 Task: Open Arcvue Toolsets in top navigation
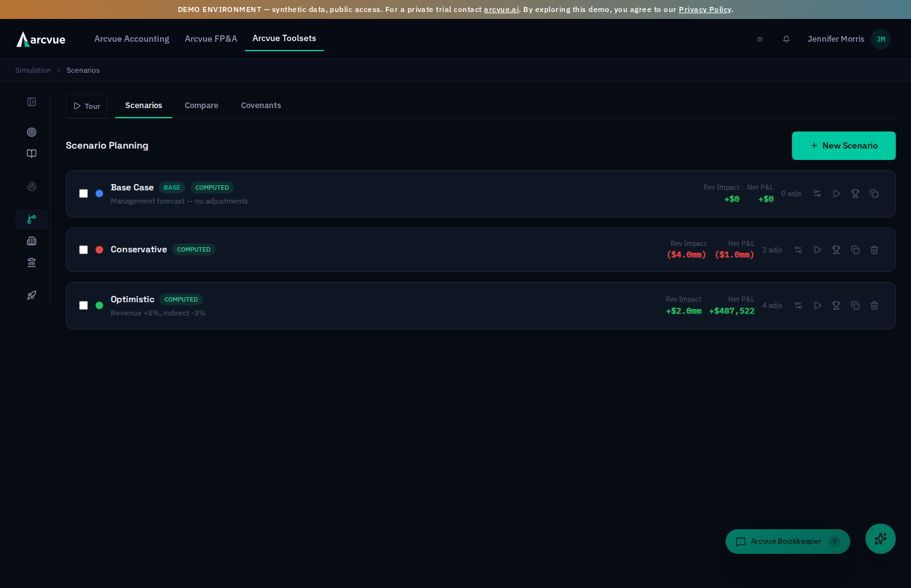(284, 39)
